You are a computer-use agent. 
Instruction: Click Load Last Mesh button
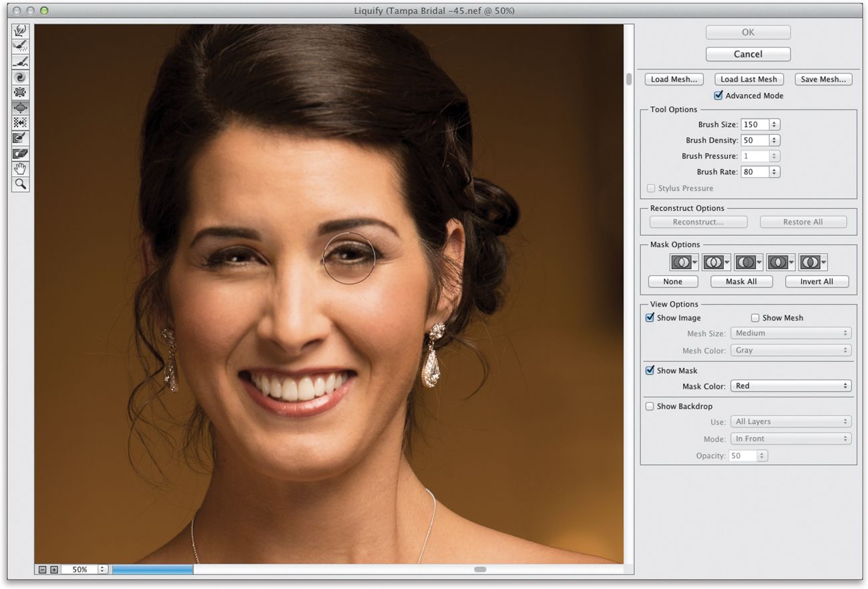pos(748,79)
